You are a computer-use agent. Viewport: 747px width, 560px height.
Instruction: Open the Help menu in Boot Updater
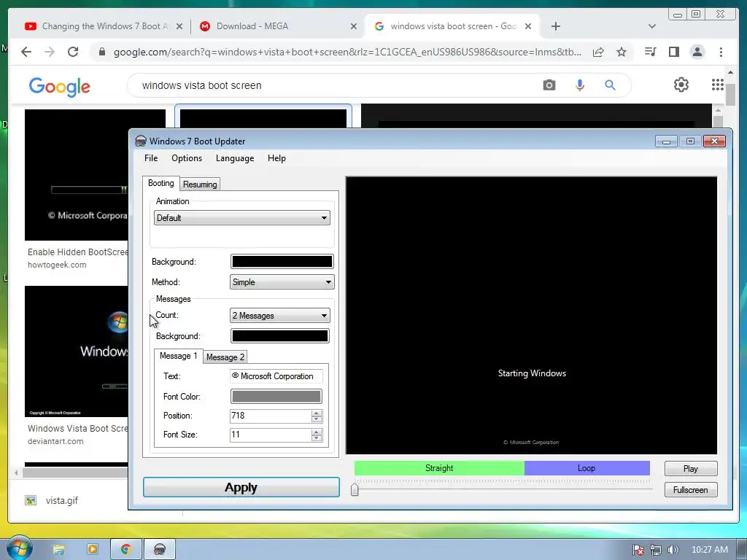[276, 158]
